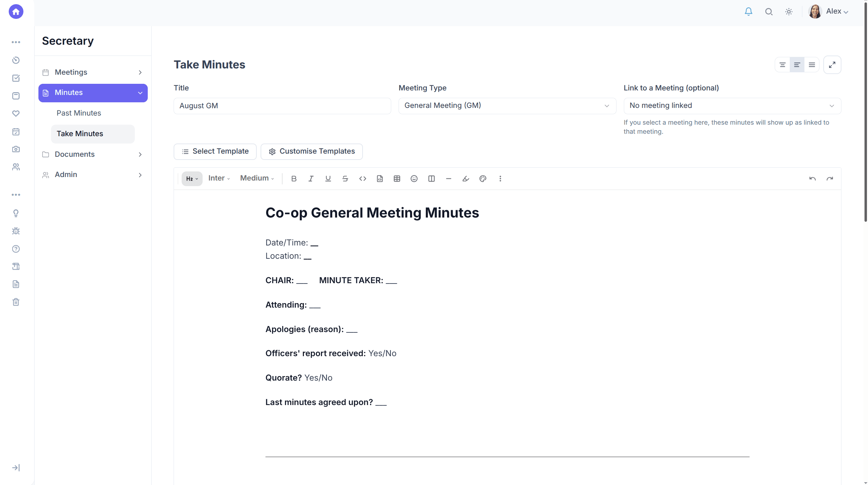Click the Select Template button
The image size is (868, 485).
click(215, 151)
